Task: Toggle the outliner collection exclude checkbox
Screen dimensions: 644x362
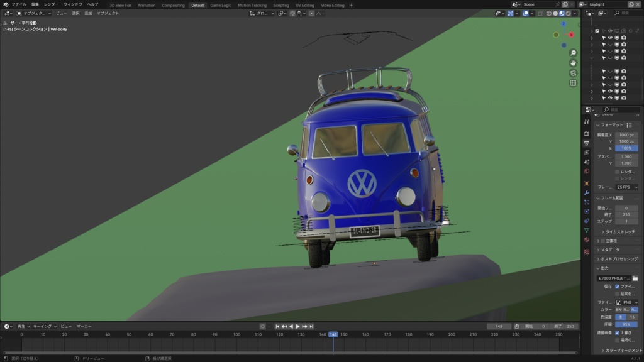Action: point(597,31)
